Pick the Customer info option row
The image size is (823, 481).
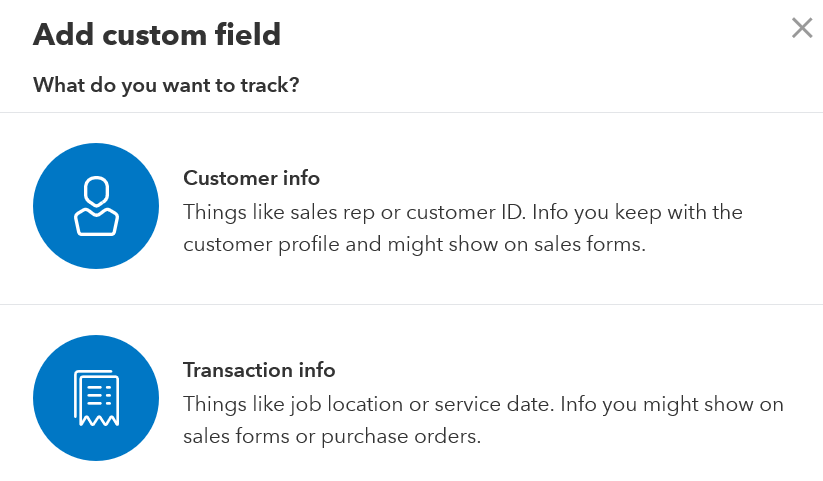412,208
